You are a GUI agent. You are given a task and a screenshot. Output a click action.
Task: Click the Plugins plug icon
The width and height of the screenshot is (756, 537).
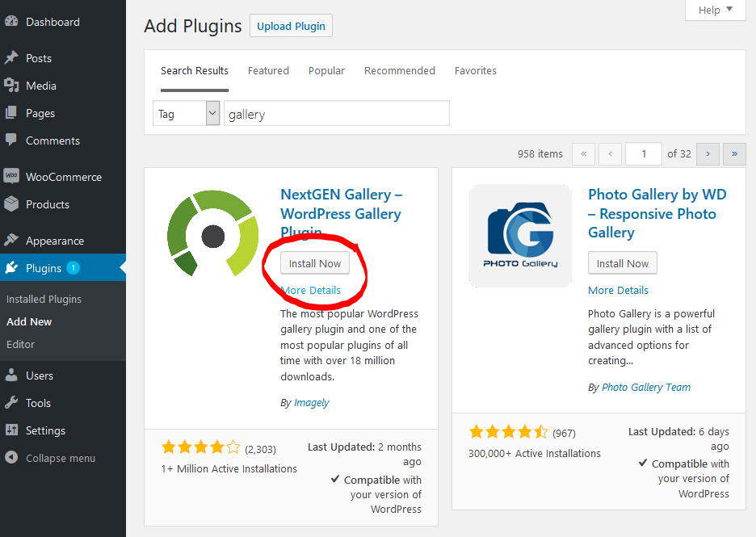pos(11,267)
